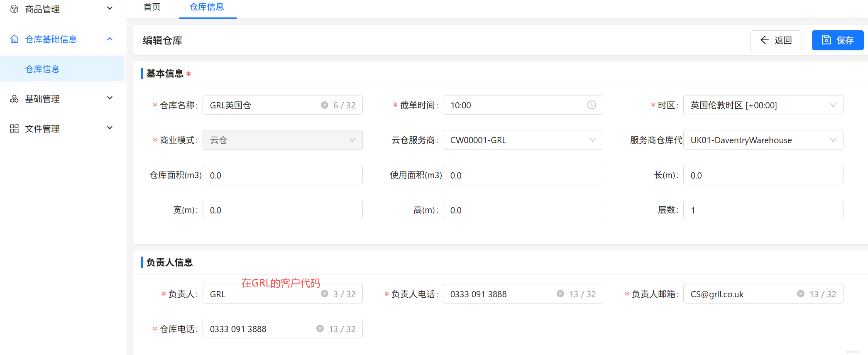Open the 云仓服务商 dropdown
868x355 pixels.
[x=522, y=140]
